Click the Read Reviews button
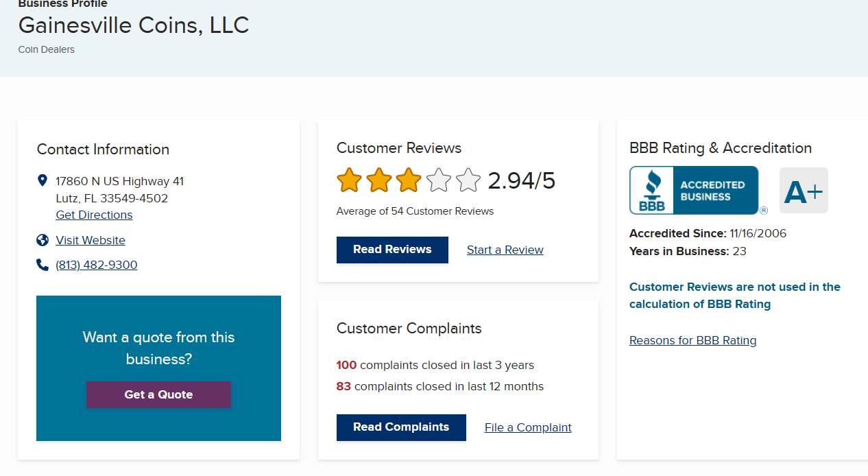The image size is (868, 476). (x=392, y=250)
